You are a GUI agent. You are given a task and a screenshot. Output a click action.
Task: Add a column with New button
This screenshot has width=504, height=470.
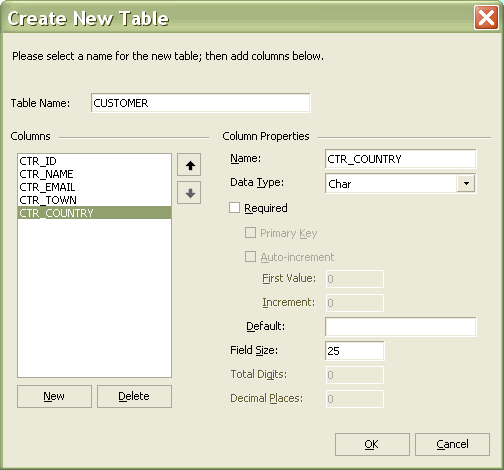pos(54,396)
